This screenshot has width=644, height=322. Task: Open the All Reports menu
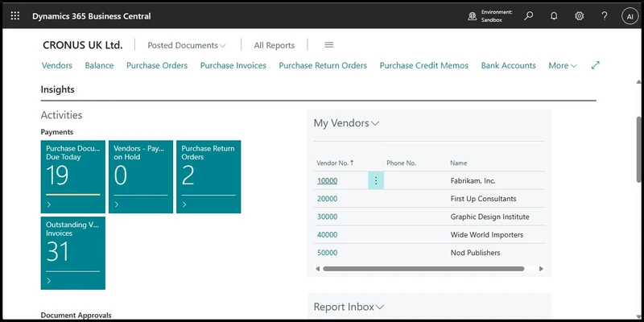275,45
